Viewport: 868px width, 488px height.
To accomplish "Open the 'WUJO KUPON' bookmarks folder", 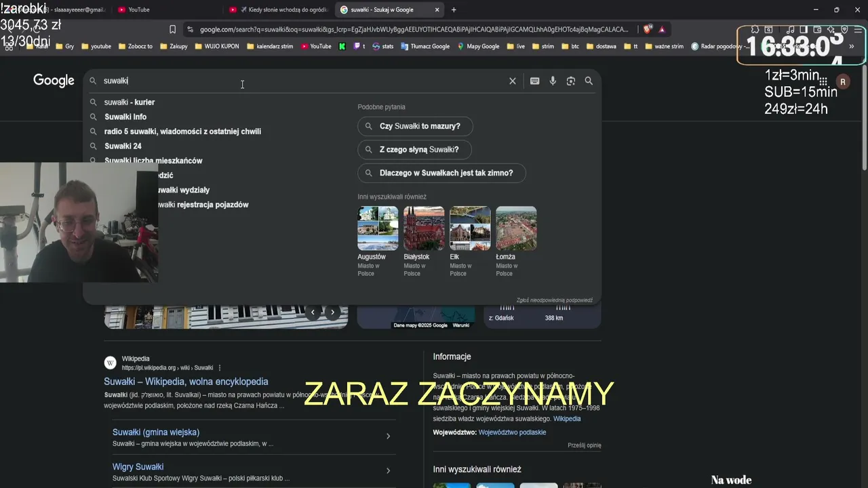I will point(216,46).
